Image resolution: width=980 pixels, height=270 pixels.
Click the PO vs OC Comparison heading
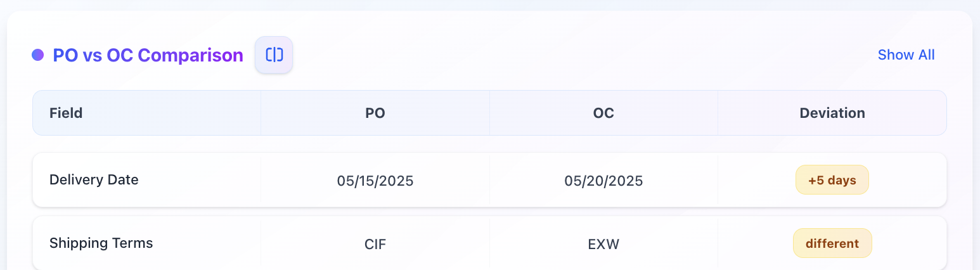(148, 55)
